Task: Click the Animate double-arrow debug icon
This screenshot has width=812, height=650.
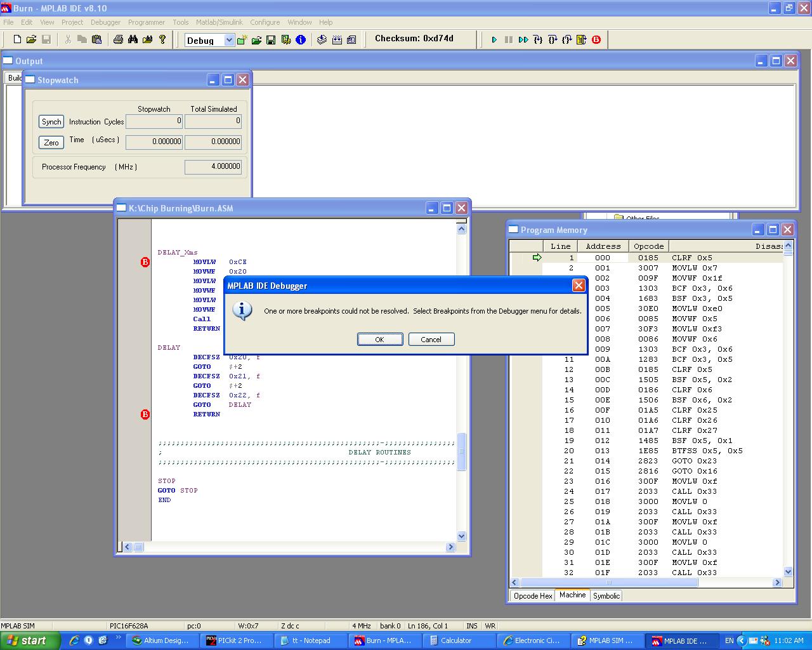Action: [x=523, y=40]
